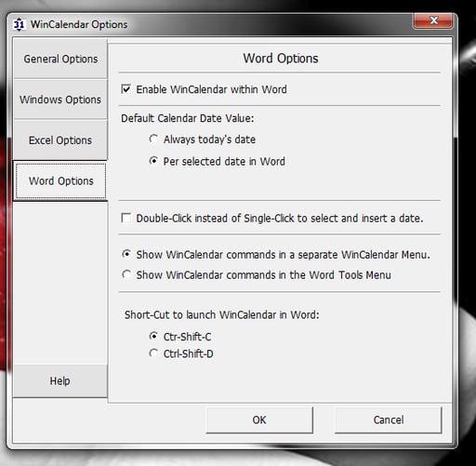Click the WinCalendar icon in title bar
476x466 pixels.
click(20, 24)
